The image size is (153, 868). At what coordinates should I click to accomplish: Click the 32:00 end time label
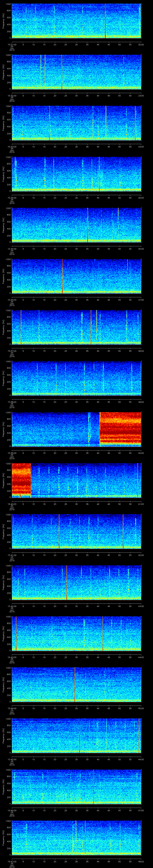click(x=141, y=44)
